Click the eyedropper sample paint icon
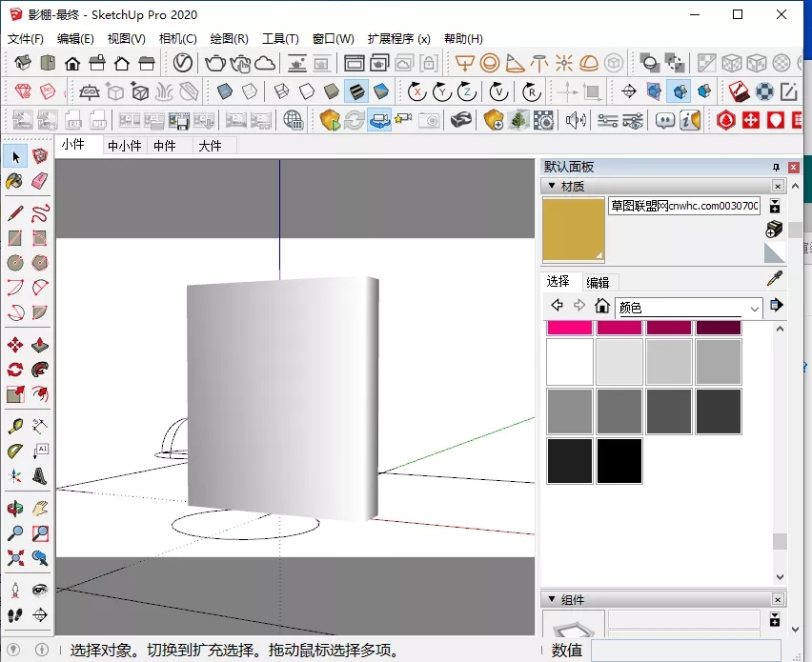Image resolution: width=812 pixels, height=662 pixels. [777, 279]
